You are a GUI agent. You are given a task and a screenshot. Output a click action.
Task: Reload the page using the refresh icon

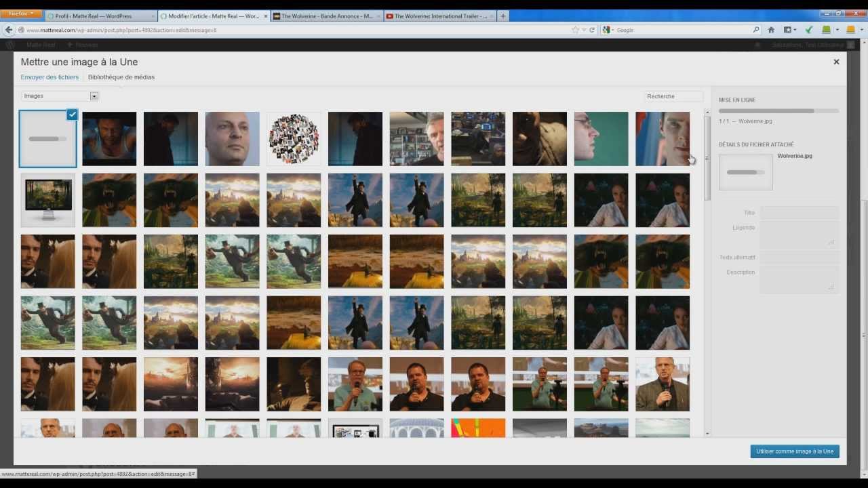click(592, 30)
